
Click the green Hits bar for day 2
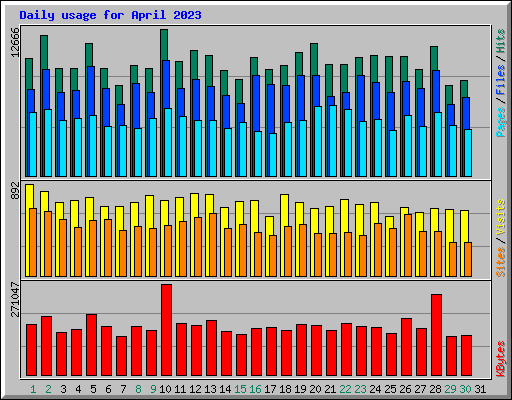click(x=44, y=52)
